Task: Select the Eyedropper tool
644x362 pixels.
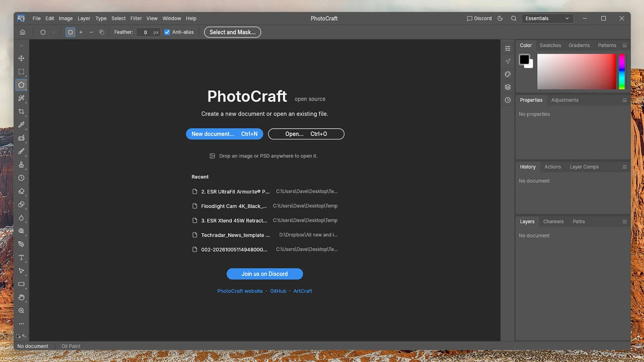Action: click(21, 125)
